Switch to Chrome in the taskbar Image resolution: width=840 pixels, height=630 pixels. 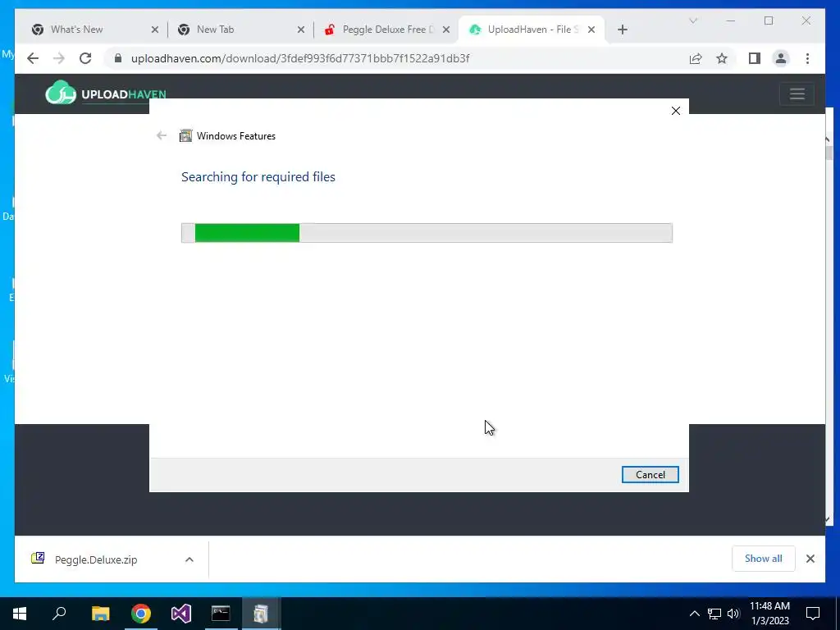tap(141, 614)
